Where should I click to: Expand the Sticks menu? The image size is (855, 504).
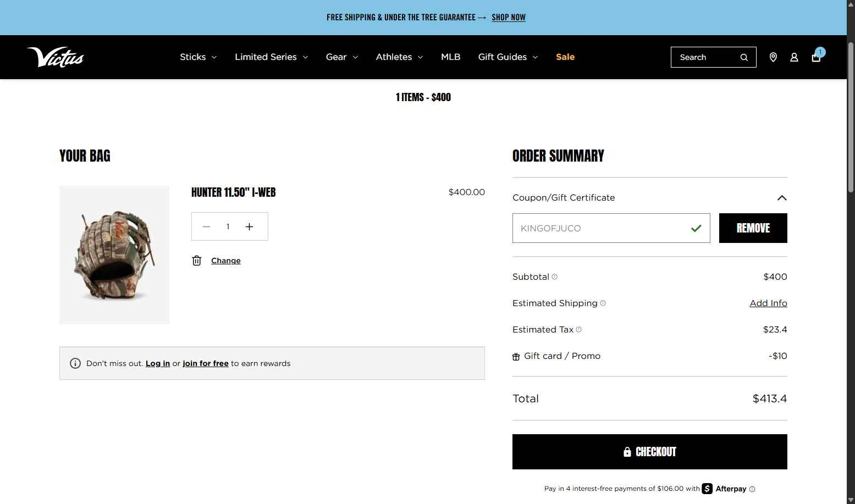coord(198,57)
